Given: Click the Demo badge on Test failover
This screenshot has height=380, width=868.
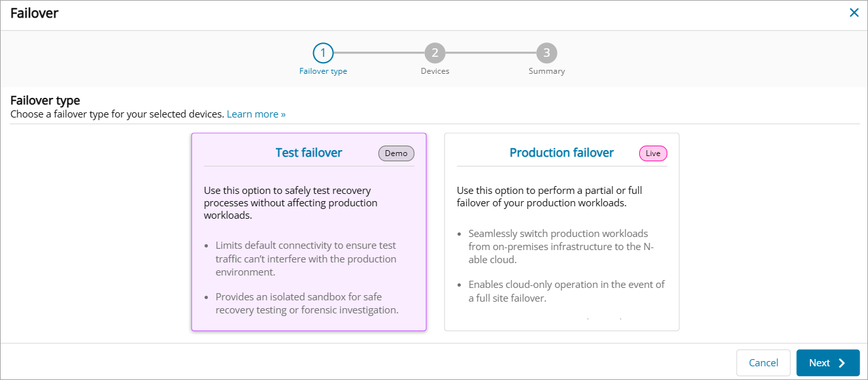Looking at the screenshot, I should (396, 153).
